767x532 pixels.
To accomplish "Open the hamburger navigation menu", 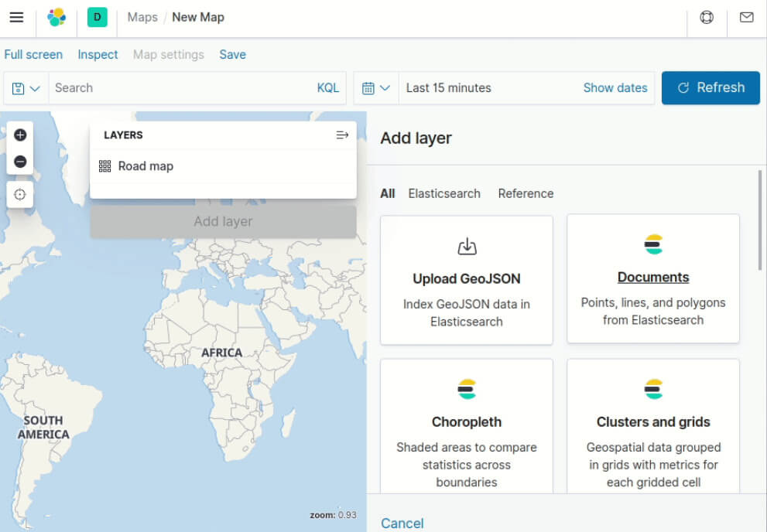I will pyautogui.click(x=16, y=17).
